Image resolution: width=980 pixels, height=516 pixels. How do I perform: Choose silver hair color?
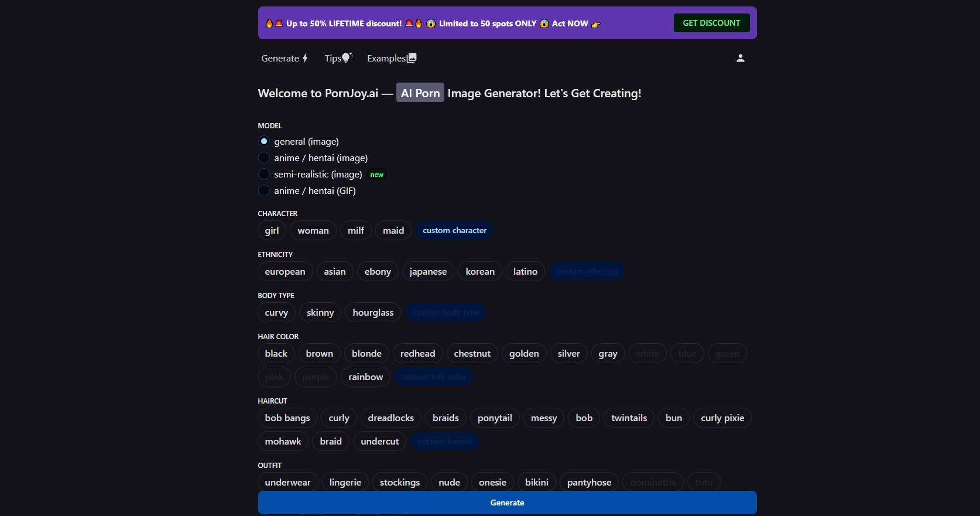coord(568,353)
